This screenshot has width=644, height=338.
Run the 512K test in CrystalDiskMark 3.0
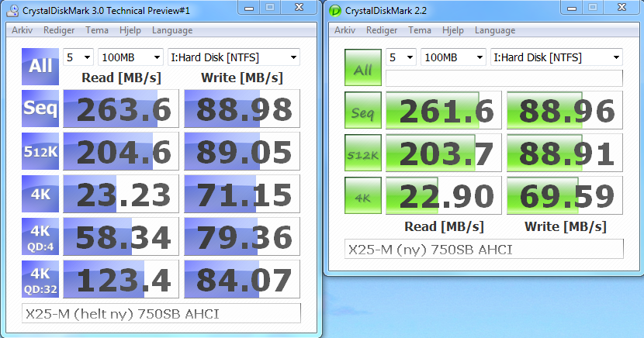[x=40, y=151]
